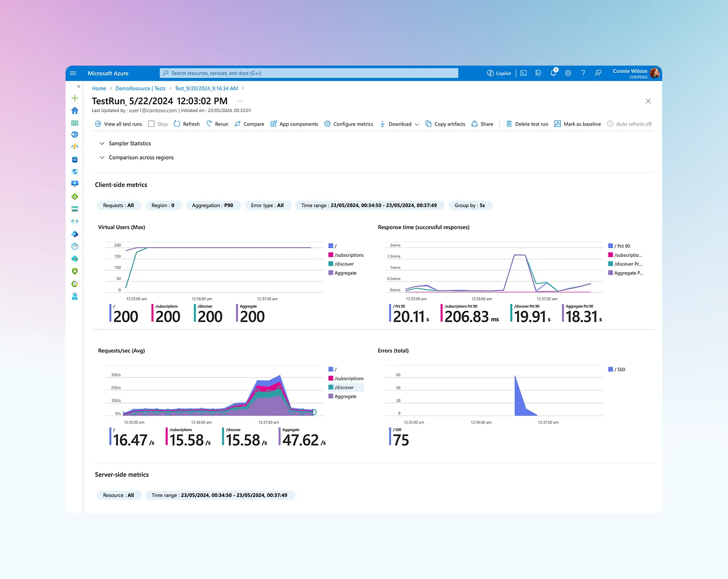Expand Comparison across regions section
The width and height of the screenshot is (728, 579).
[136, 157]
